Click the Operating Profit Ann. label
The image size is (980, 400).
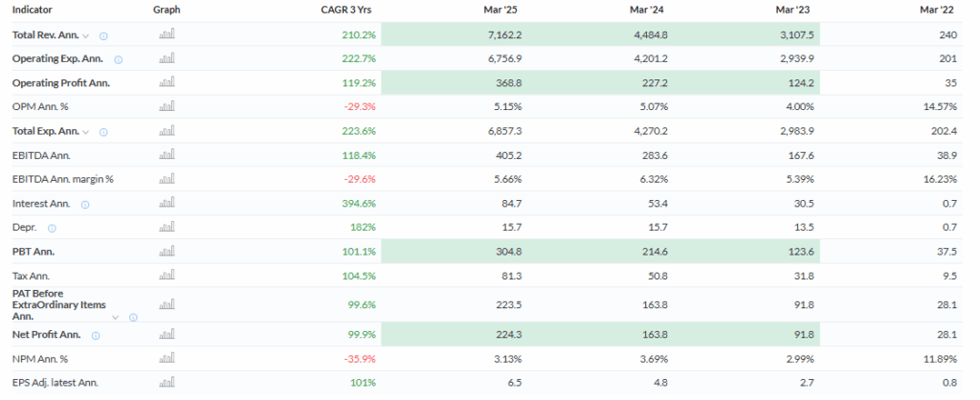(60, 83)
